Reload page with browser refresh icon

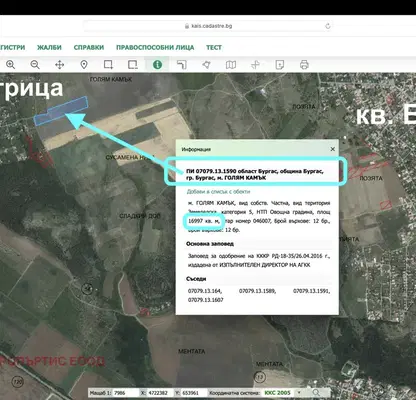(328, 26)
